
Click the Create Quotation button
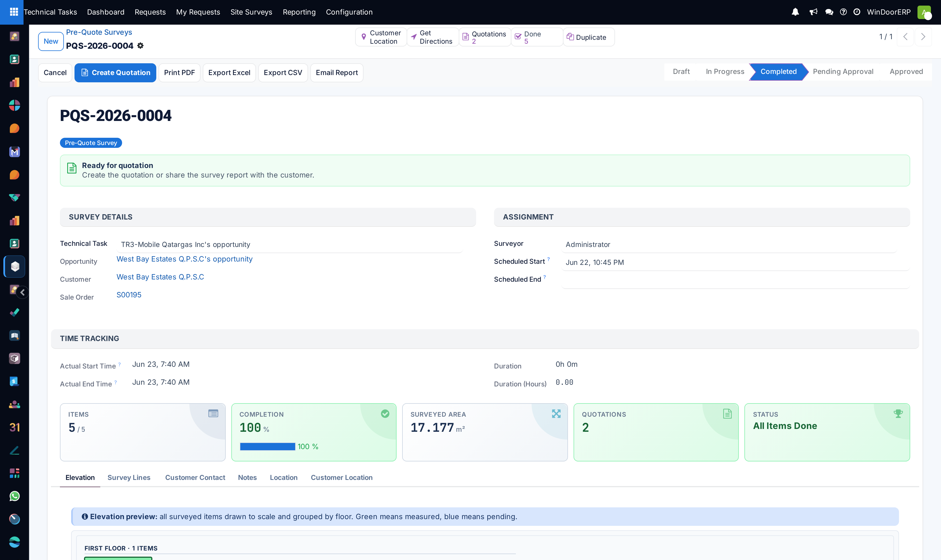[x=115, y=73]
